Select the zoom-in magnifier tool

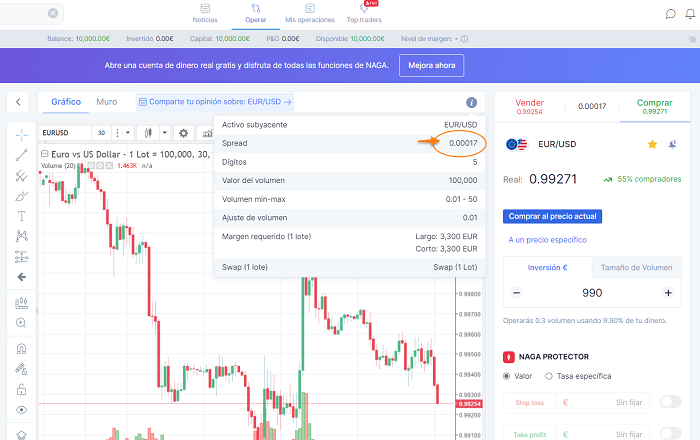21,323
